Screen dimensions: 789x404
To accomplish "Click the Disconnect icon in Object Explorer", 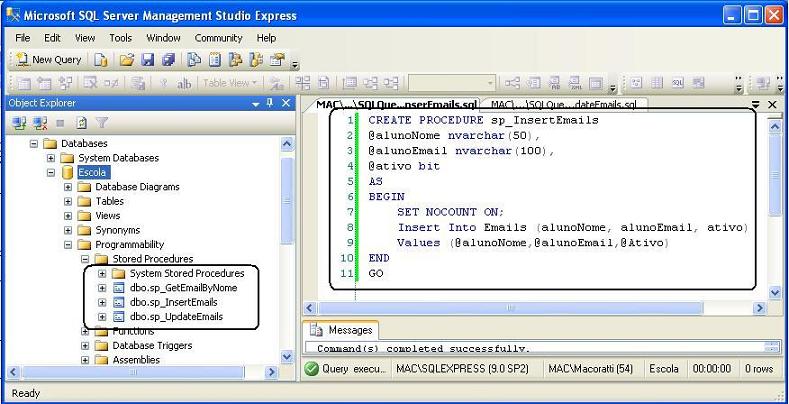I will [40, 122].
